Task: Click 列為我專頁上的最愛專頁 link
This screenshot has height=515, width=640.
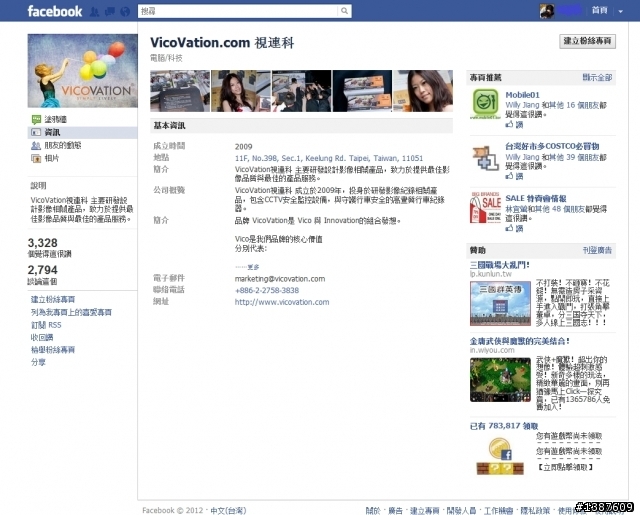Action: pos(71,312)
